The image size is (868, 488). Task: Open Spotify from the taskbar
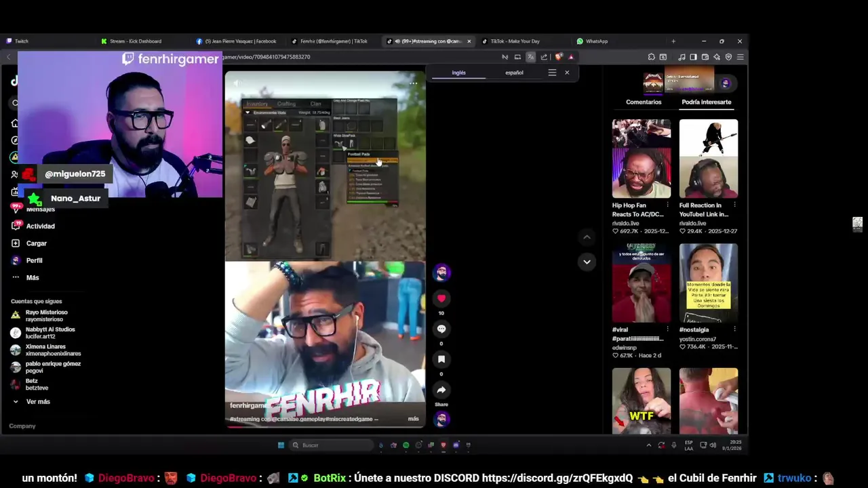coord(406,445)
